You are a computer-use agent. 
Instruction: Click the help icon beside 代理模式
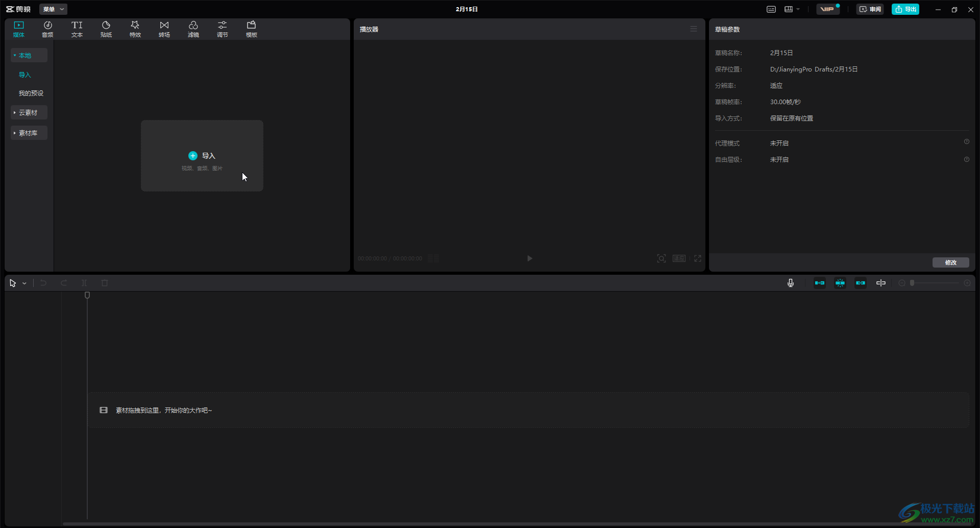pos(967,142)
